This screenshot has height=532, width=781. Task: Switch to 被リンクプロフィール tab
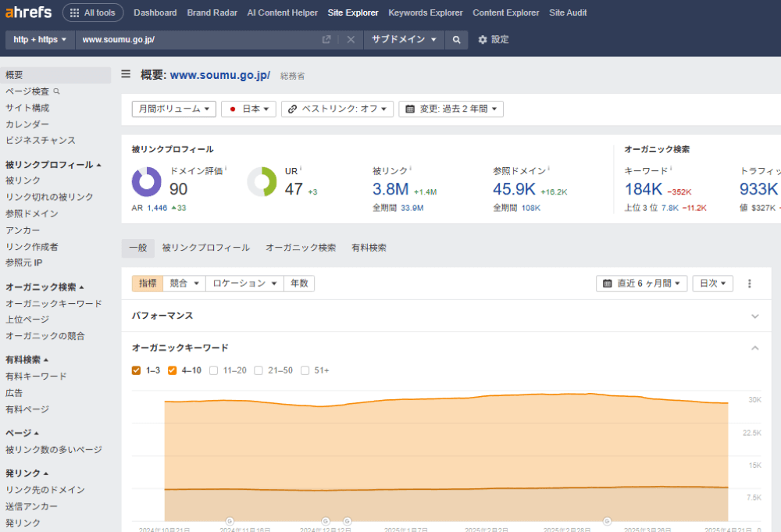tap(205, 248)
